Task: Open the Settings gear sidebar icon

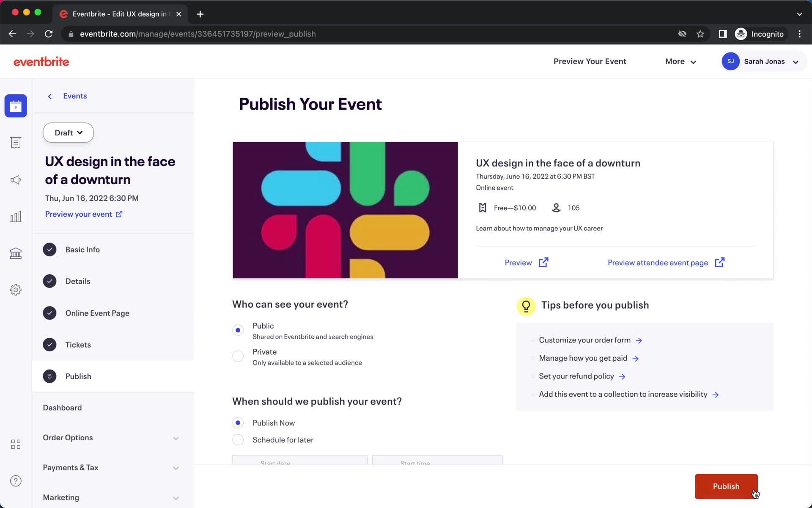Action: coord(16,290)
